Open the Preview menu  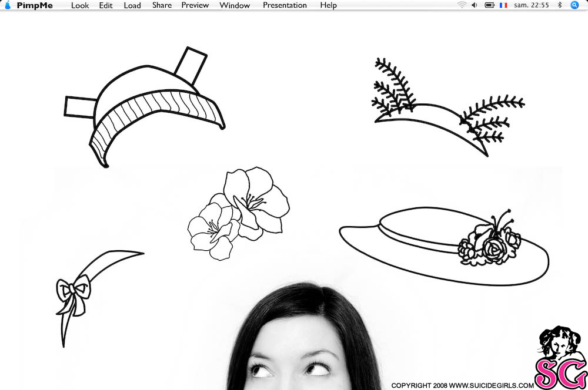(x=195, y=5)
